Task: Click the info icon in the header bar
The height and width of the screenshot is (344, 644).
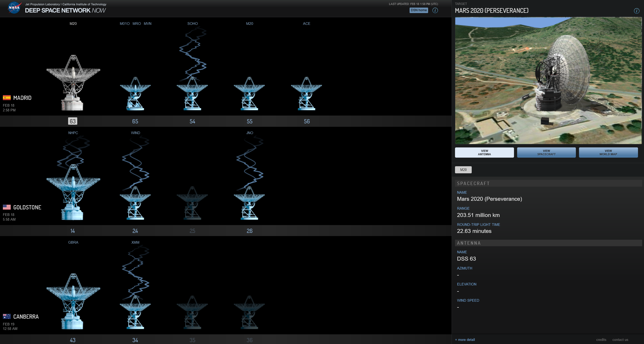Action: coord(435,10)
